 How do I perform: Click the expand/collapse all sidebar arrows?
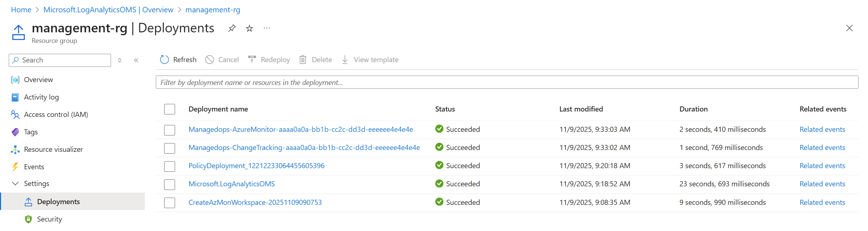[120, 60]
